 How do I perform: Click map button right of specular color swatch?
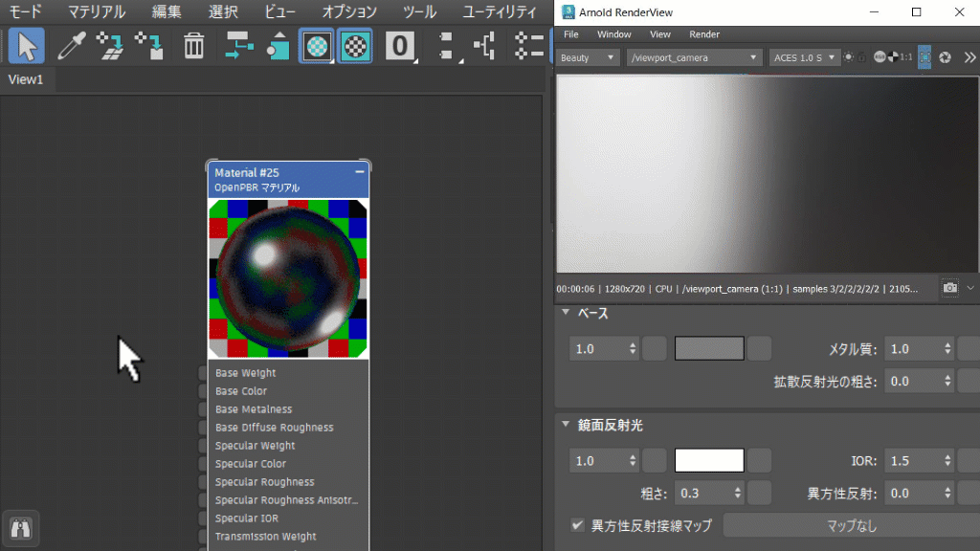[759, 460]
